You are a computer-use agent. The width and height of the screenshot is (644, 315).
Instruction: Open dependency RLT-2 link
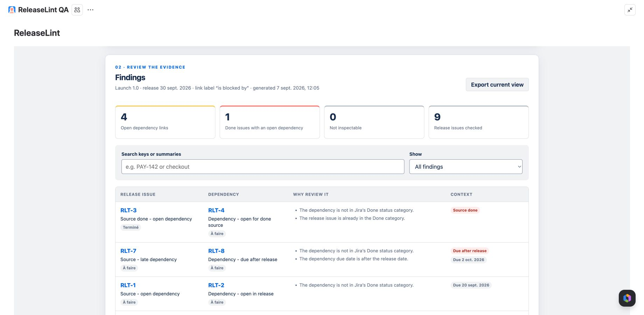pyautogui.click(x=216, y=285)
